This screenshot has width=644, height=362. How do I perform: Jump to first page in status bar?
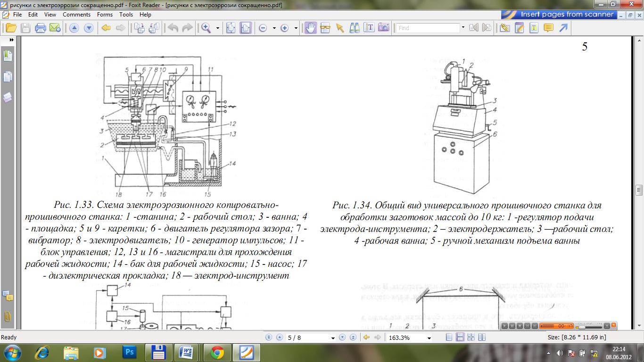(269, 337)
